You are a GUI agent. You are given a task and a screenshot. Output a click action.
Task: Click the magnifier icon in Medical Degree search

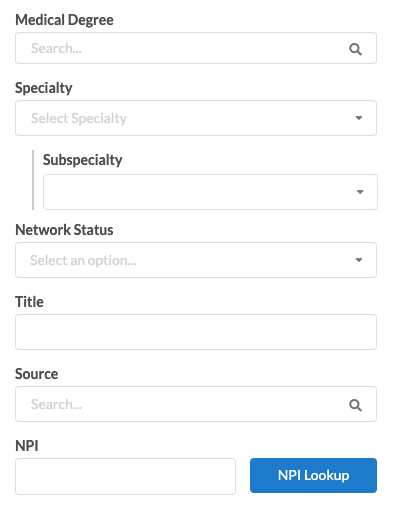[x=355, y=49]
